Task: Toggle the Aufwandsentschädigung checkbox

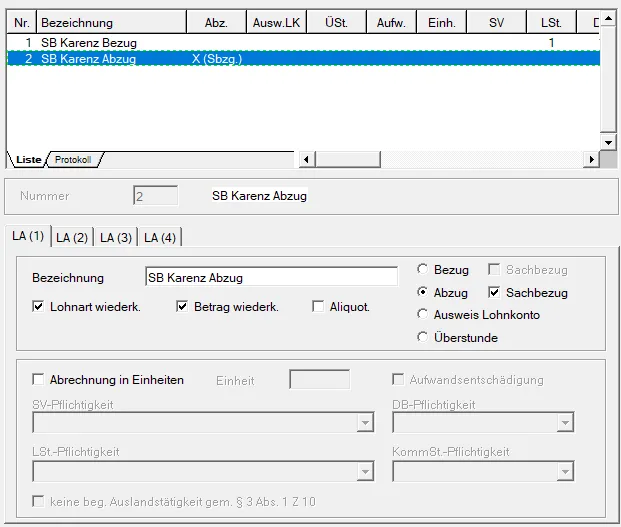Action: click(398, 379)
